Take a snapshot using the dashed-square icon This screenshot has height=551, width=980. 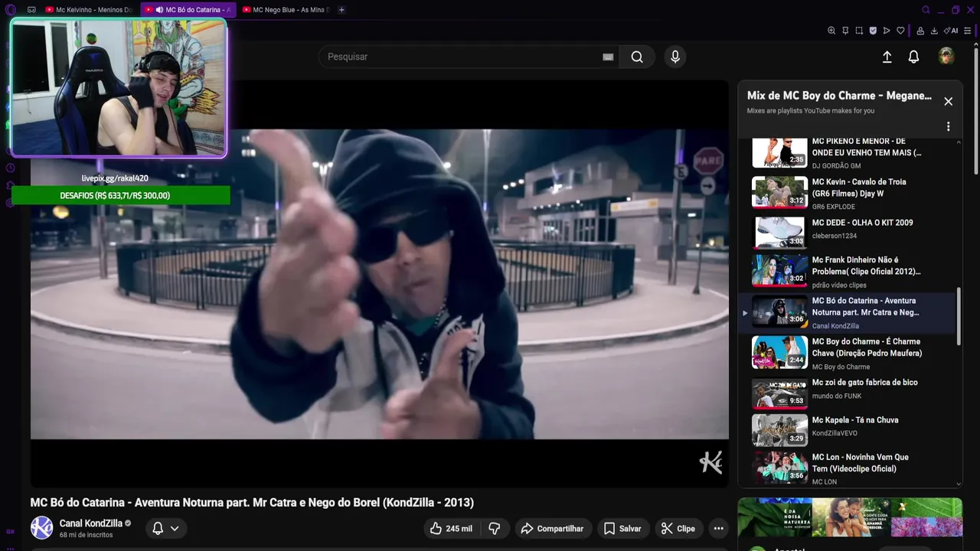pyautogui.click(x=859, y=31)
